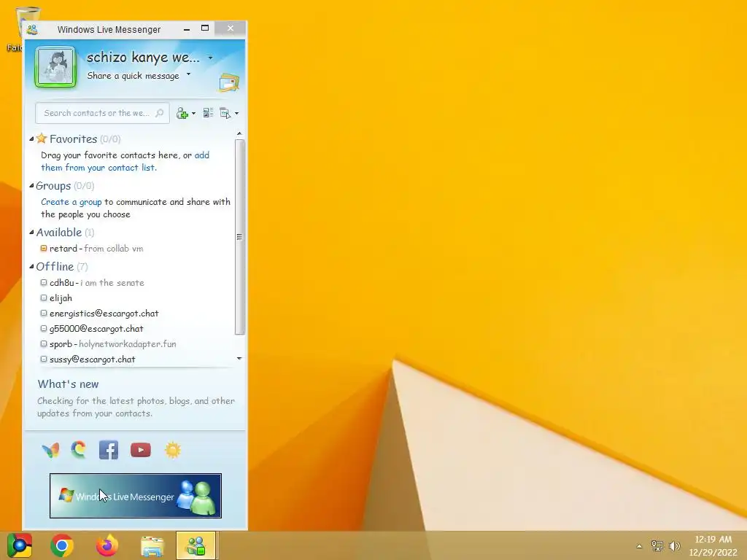
Task: Open File Explorer from the taskbar
Action: tap(152, 546)
